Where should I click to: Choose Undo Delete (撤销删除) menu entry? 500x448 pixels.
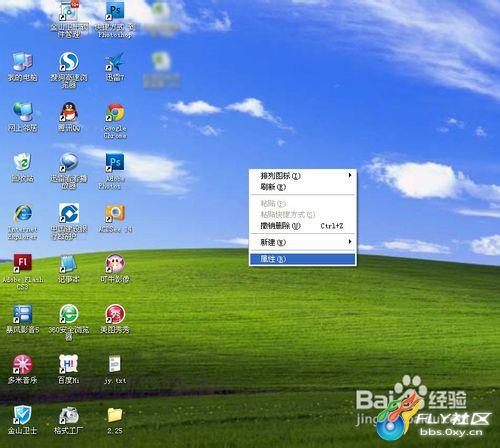click(303, 226)
